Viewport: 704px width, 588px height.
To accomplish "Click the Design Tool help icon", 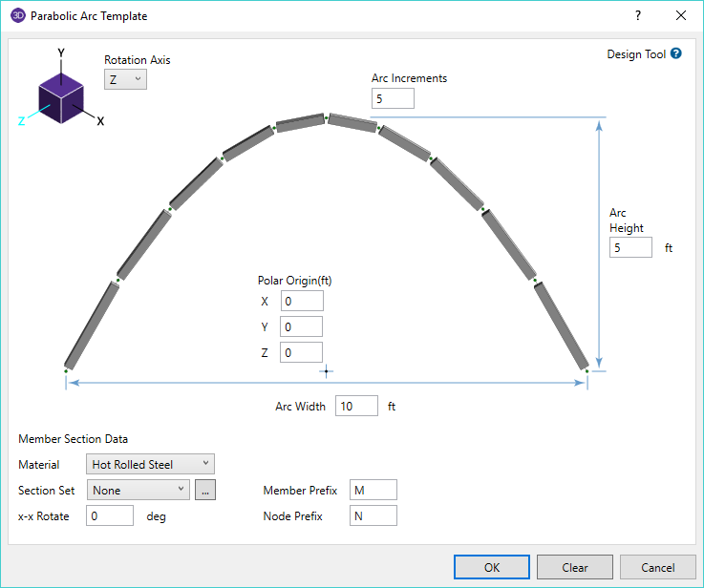I will point(676,54).
